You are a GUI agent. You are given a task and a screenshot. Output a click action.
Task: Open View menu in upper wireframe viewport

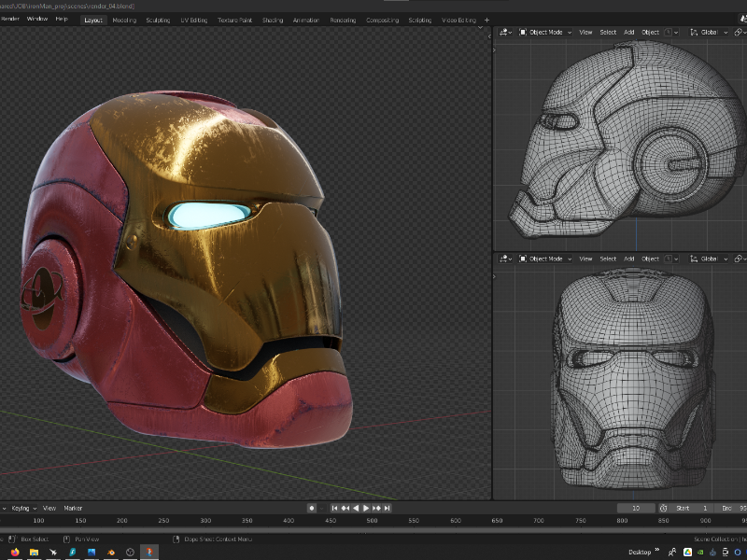coord(585,33)
